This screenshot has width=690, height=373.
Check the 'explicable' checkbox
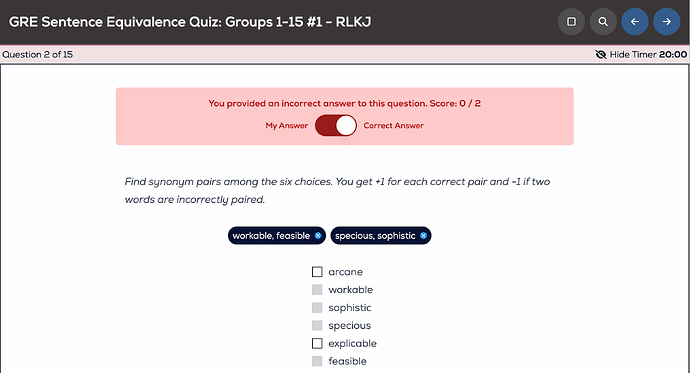point(317,343)
